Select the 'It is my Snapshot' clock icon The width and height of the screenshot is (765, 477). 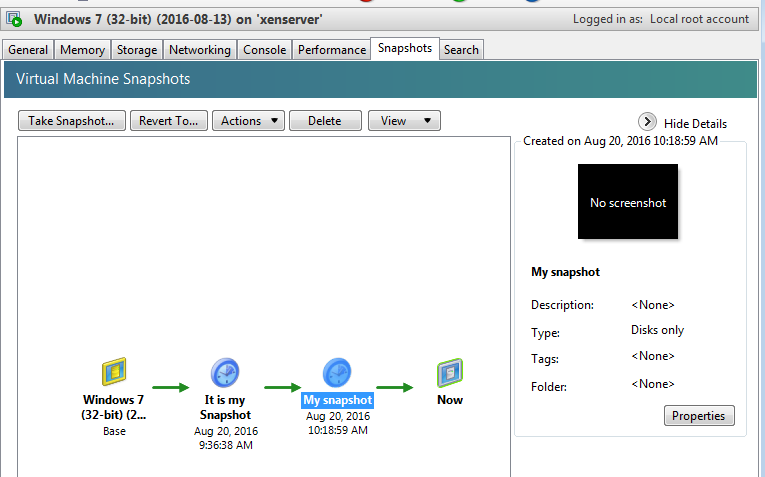coord(225,373)
